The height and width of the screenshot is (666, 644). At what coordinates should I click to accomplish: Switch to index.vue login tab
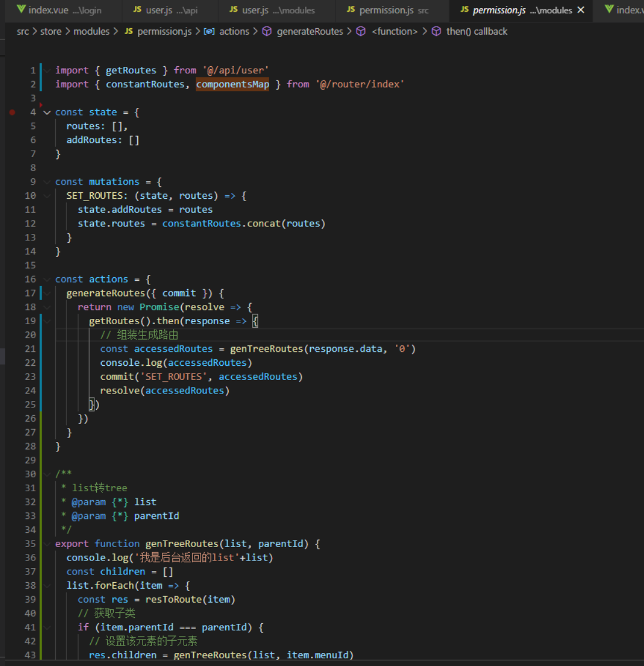coord(63,10)
